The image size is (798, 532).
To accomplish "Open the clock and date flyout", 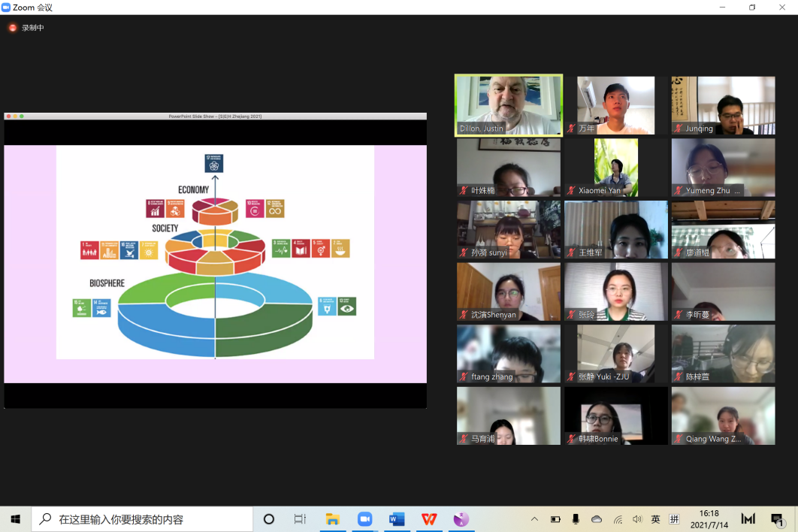I will tap(709, 519).
